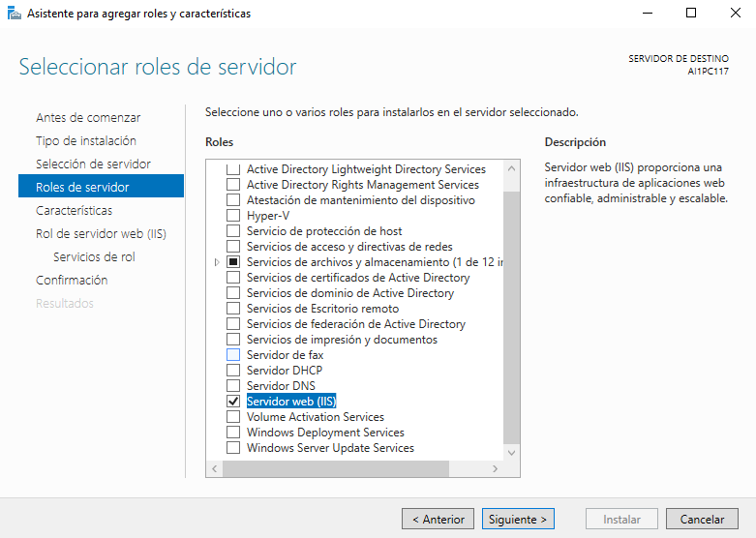Viewport: 756px width, 538px height.
Task: Enable Servicios de Escritorio remoto checkbox
Action: 233,308
